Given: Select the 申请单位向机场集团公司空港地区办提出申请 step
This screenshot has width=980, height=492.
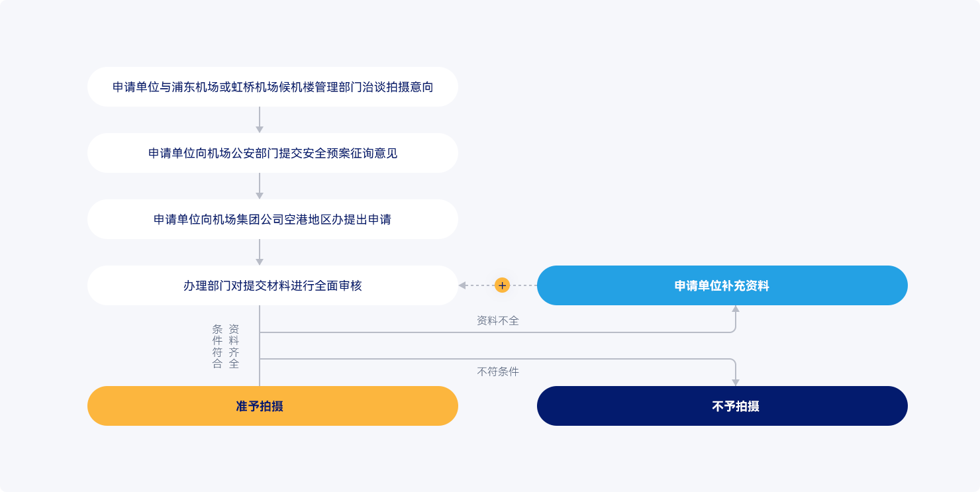Looking at the screenshot, I should [x=272, y=219].
